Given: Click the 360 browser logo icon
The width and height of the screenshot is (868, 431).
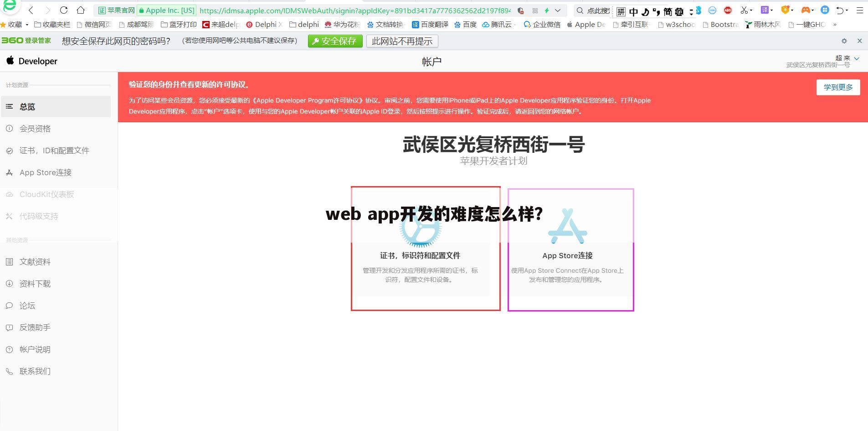Looking at the screenshot, I should (x=9, y=6).
